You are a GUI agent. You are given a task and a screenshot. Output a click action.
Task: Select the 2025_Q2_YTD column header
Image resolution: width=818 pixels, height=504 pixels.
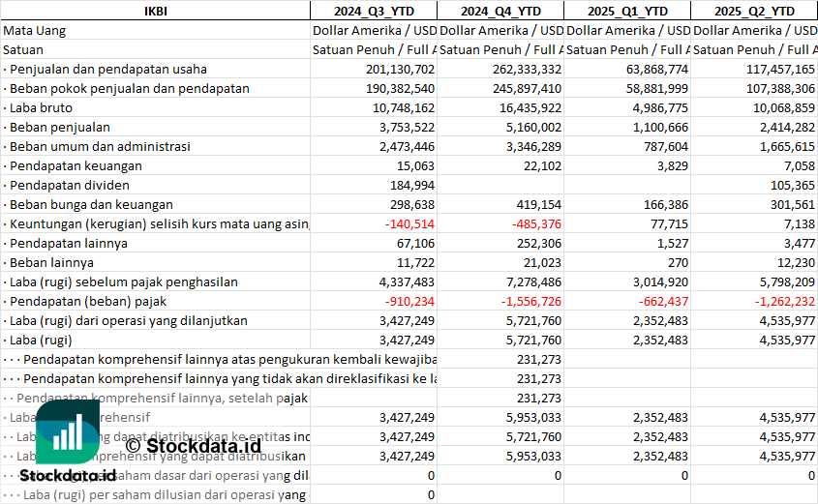754,11
